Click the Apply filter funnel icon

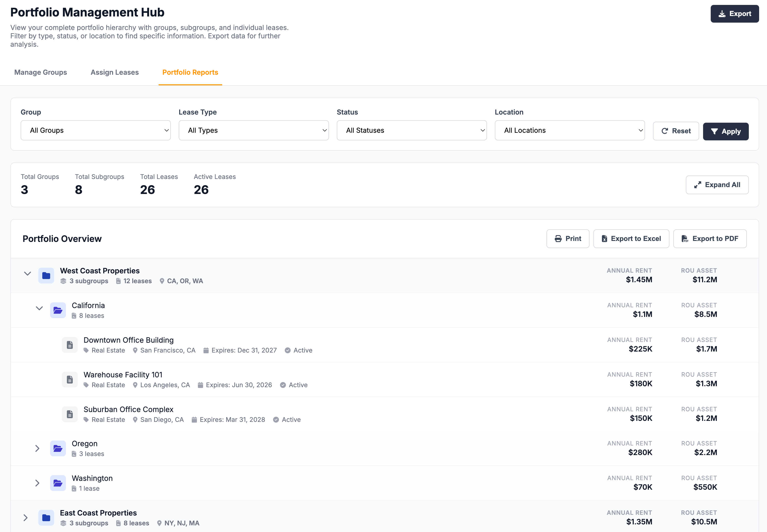tap(714, 131)
